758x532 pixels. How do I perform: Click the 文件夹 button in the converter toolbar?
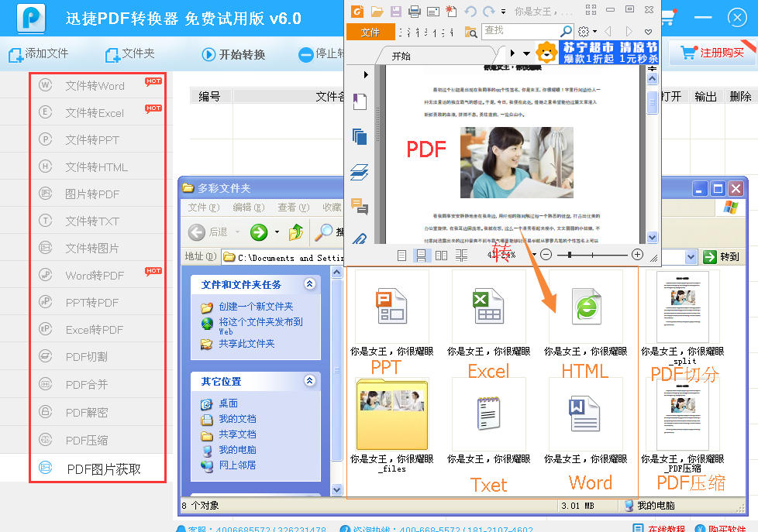130,53
